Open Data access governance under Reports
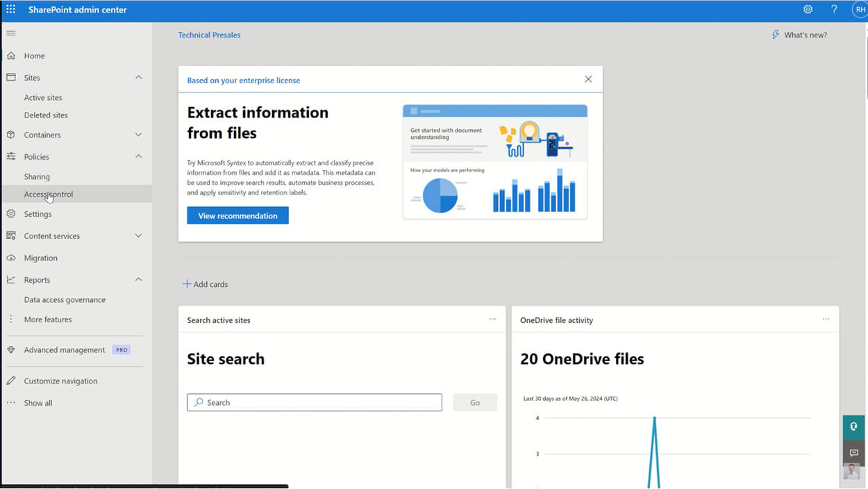The image size is (868, 489). click(65, 299)
